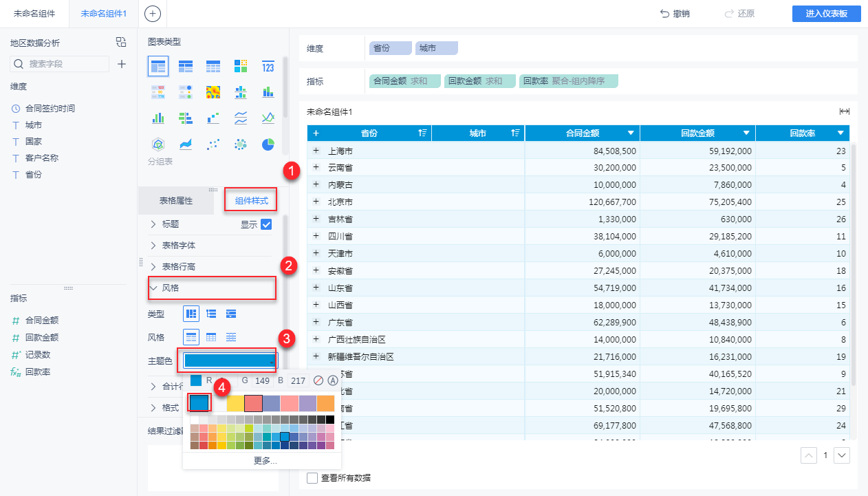This screenshot has width=868, height=496.
Task: Toggle the 标题 显示 checkbox
Action: click(267, 224)
